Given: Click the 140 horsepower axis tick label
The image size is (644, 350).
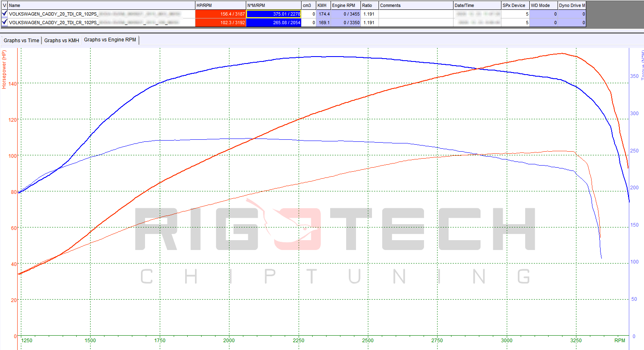Looking at the screenshot, I should pos(12,84).
